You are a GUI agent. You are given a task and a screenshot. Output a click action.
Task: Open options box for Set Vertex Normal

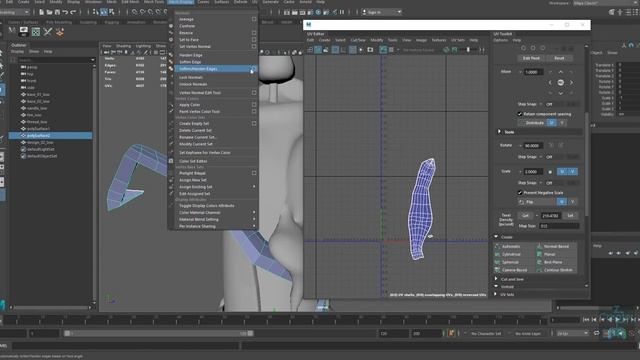254,47
